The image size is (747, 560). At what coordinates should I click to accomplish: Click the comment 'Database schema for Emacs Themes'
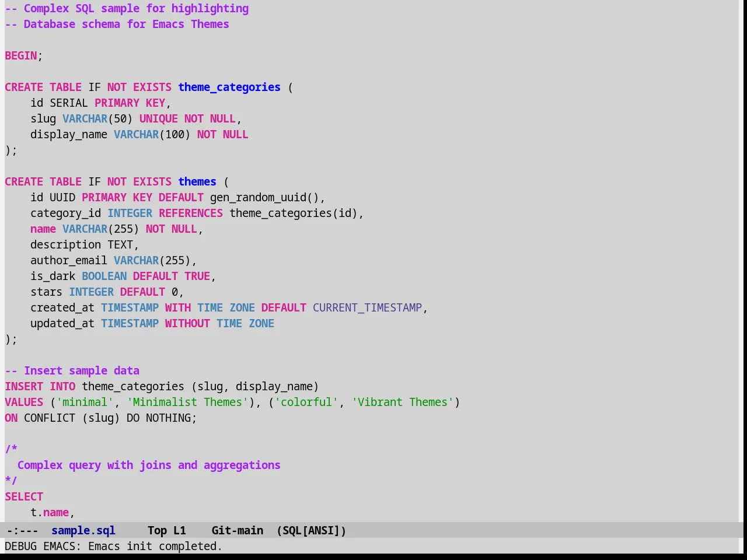click(x=117, y=24)
